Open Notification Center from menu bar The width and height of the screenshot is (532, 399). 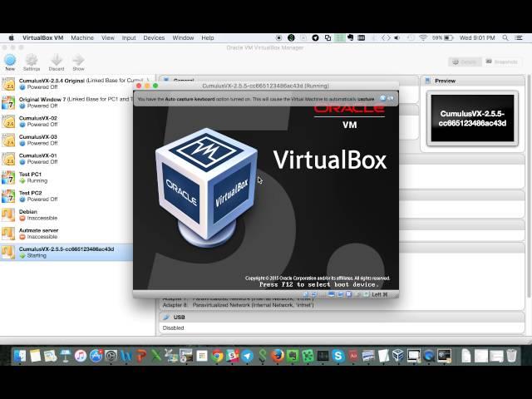click(x=519, y=38)
